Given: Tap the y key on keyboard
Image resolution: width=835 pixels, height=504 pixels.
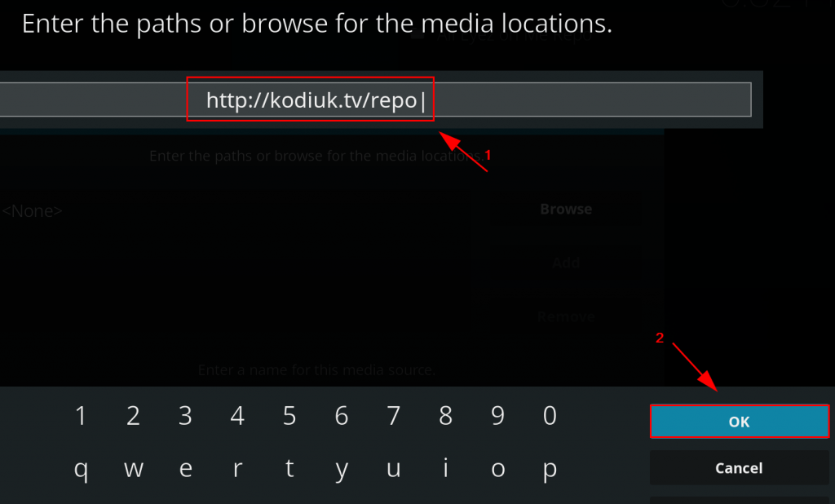Looking at the screenshot, I should point(342,469).
